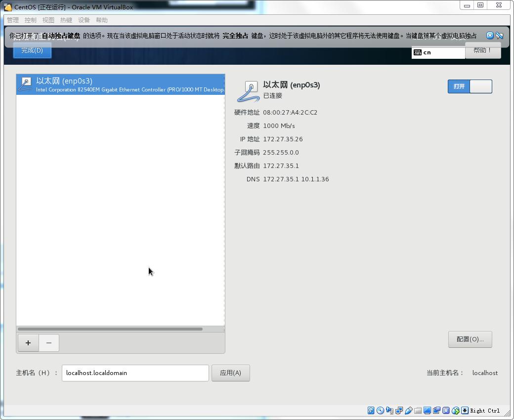Open 配置(O)... for the Ethernet connection

coord(470,339)
